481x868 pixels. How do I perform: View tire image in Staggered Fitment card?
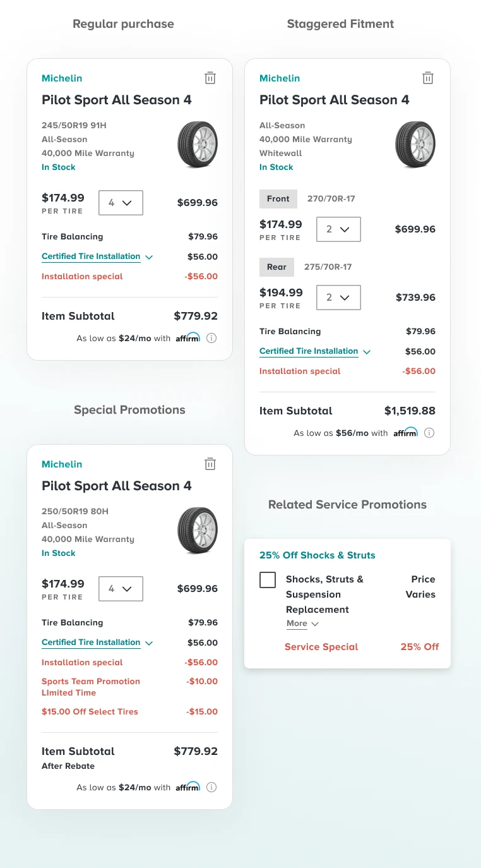click(415, 145)
